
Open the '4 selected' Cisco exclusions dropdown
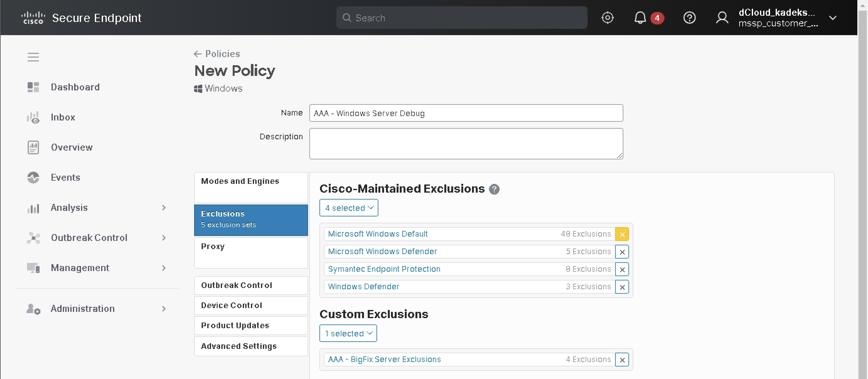point(348,208)
